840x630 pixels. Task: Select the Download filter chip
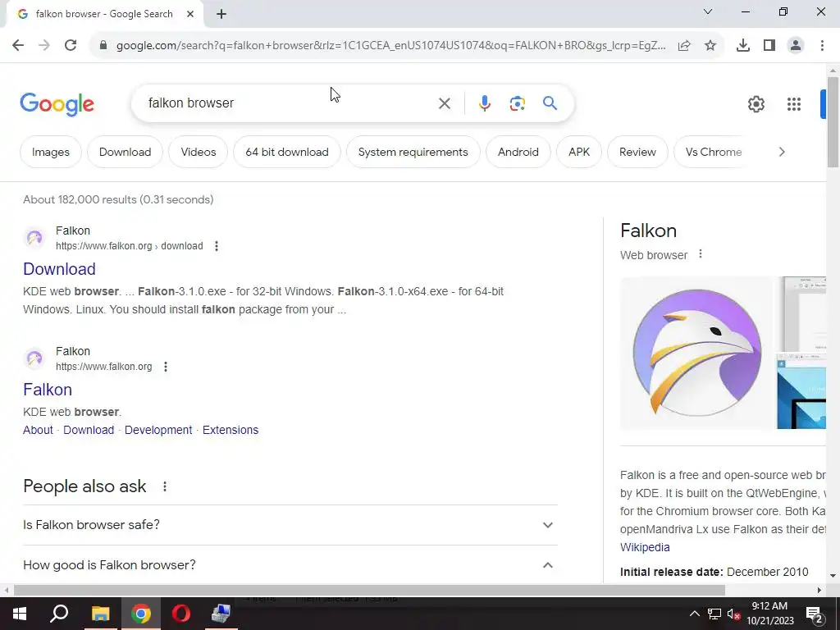(x=125, y=152)
